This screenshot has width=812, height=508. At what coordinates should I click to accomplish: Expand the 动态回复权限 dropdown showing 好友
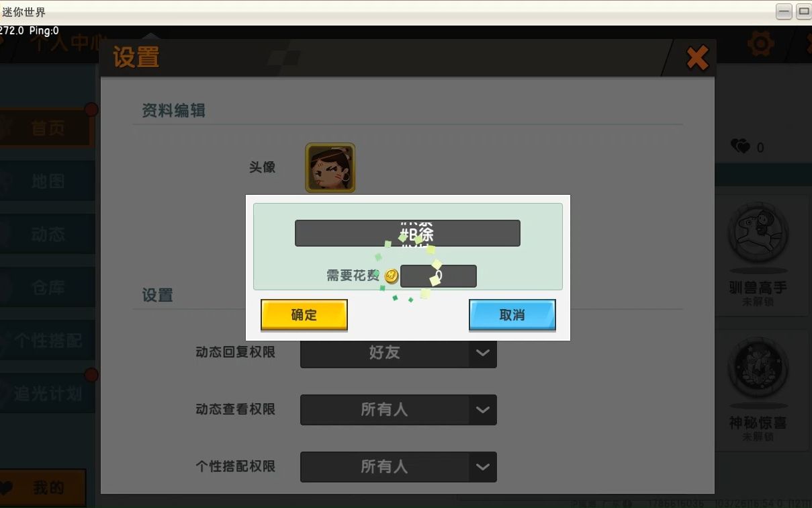tap(398, 353)
